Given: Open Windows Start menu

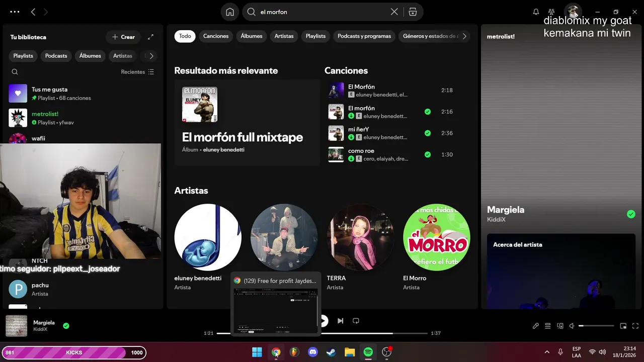Looking at the screenshot, I should pos(257,352).
